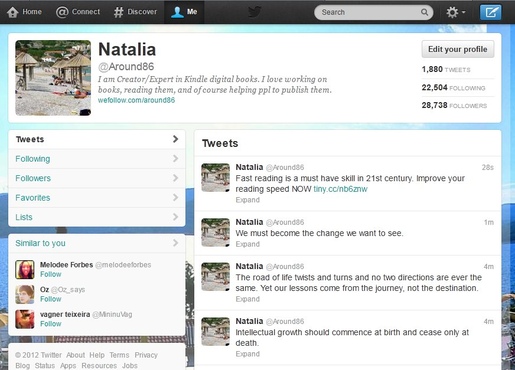The height and width of the screenshot is (370, 515).
Task: Click Edit your profile button
Action: pyautogui.click(x=458, y=49)
